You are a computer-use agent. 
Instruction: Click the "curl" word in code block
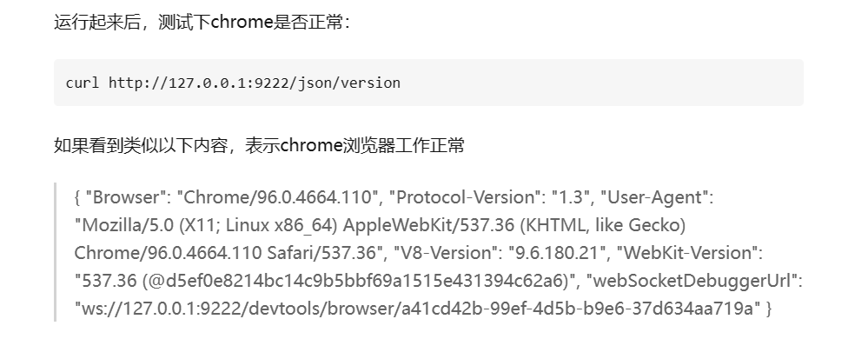tap(83, 83)
